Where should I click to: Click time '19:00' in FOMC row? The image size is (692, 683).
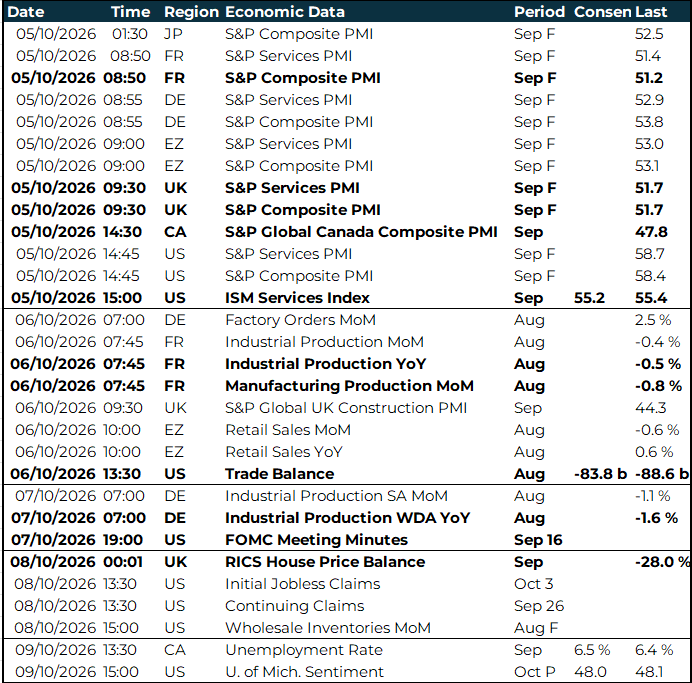(x=123, y=540)
